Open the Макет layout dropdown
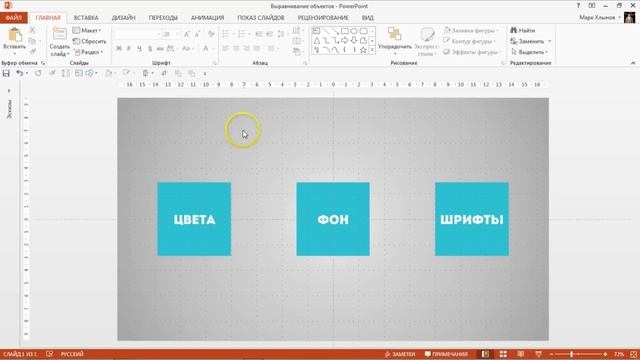 (x=87, y=31)
